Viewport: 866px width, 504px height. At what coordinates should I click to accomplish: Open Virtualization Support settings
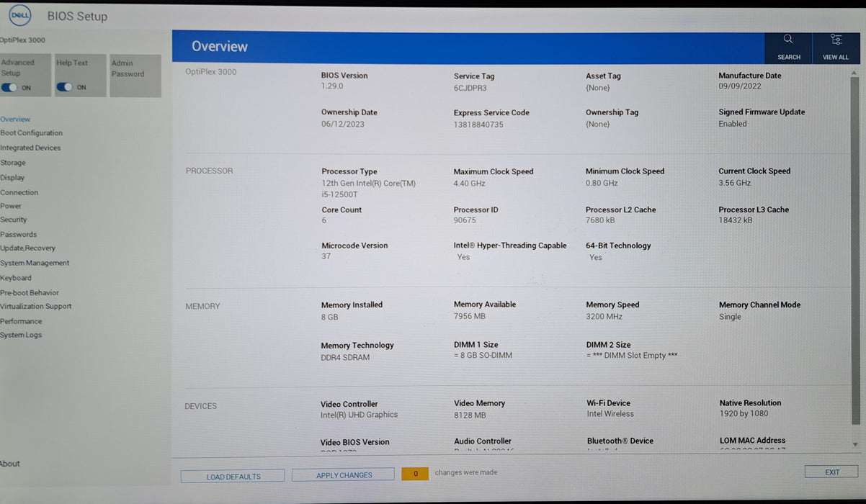(36, 306)
